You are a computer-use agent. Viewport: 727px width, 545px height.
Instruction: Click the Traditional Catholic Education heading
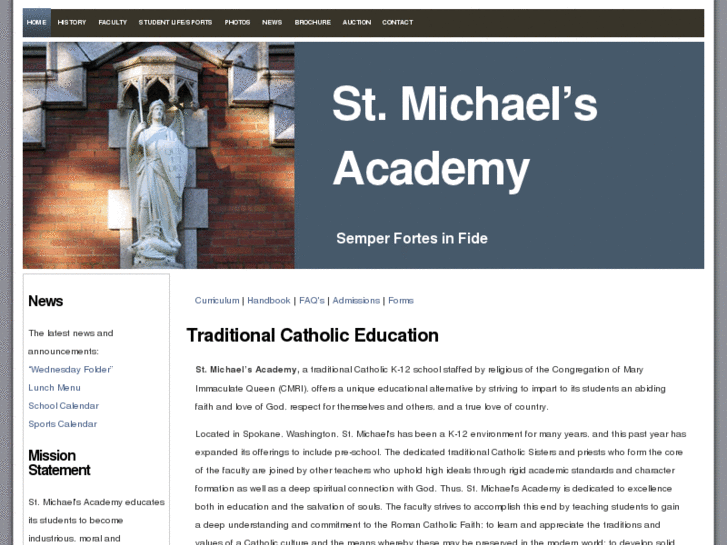click(312, 335)
